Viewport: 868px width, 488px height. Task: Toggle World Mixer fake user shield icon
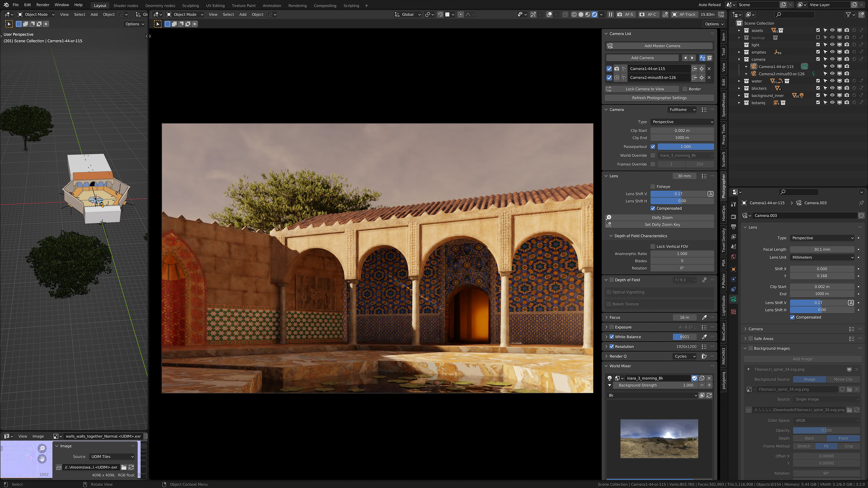[x=694, y=378]
